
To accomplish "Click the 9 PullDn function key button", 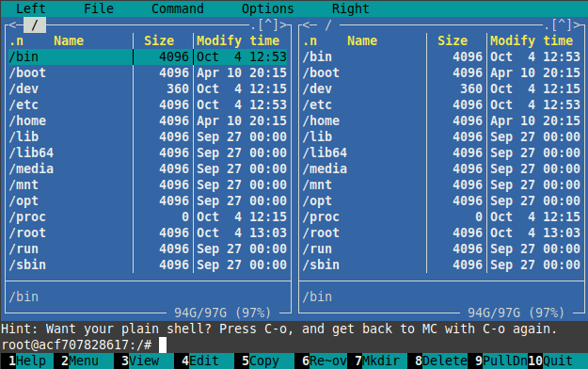I will click(x=501, y=361).
